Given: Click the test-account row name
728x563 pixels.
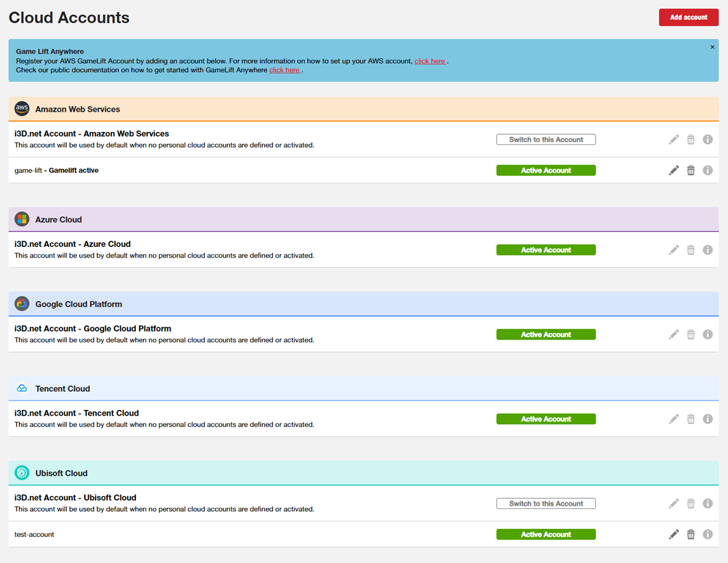Looking at the screenshot, I should click(34, 535).
